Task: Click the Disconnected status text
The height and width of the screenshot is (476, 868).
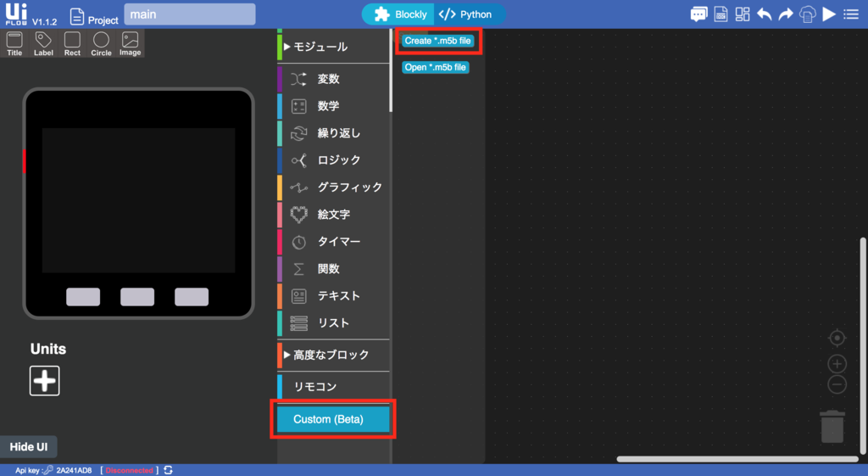Action: point(129,470)
